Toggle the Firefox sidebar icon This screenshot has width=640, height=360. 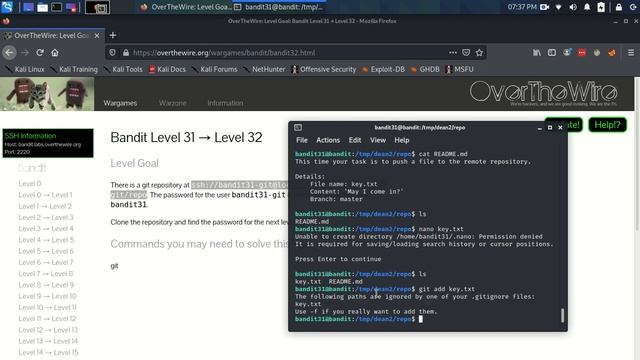(552, 53)
